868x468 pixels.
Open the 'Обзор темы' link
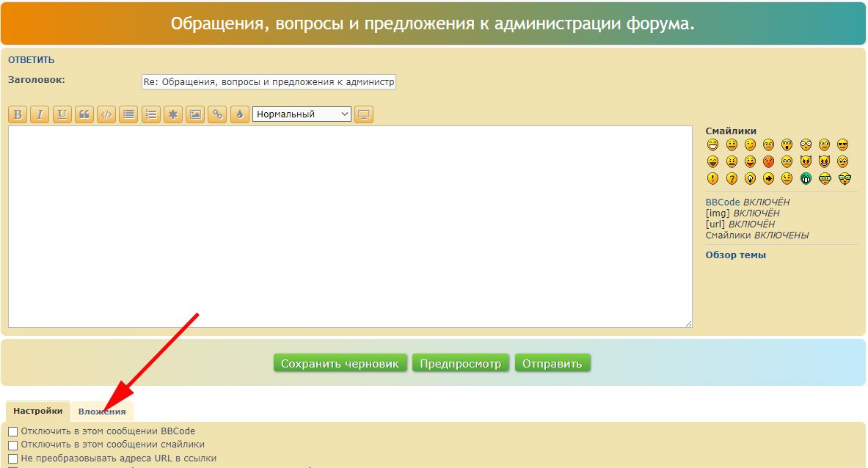(735, 255)
